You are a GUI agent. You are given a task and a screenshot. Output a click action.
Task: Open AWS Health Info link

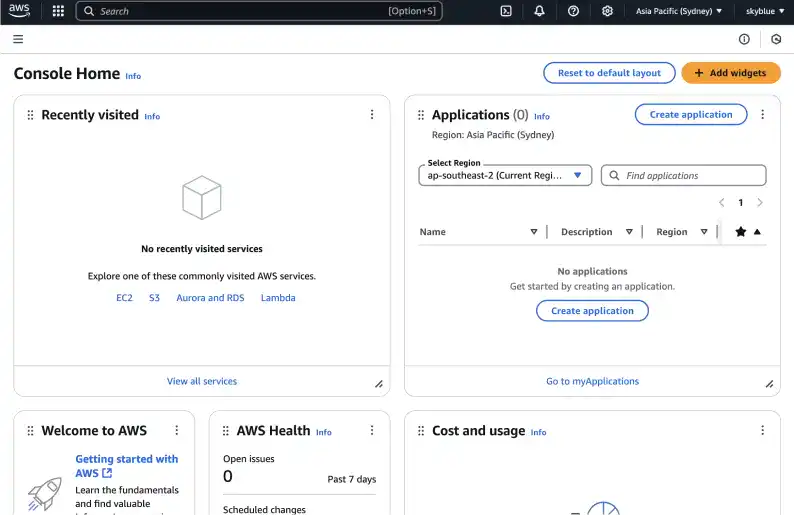click(324, 432)
